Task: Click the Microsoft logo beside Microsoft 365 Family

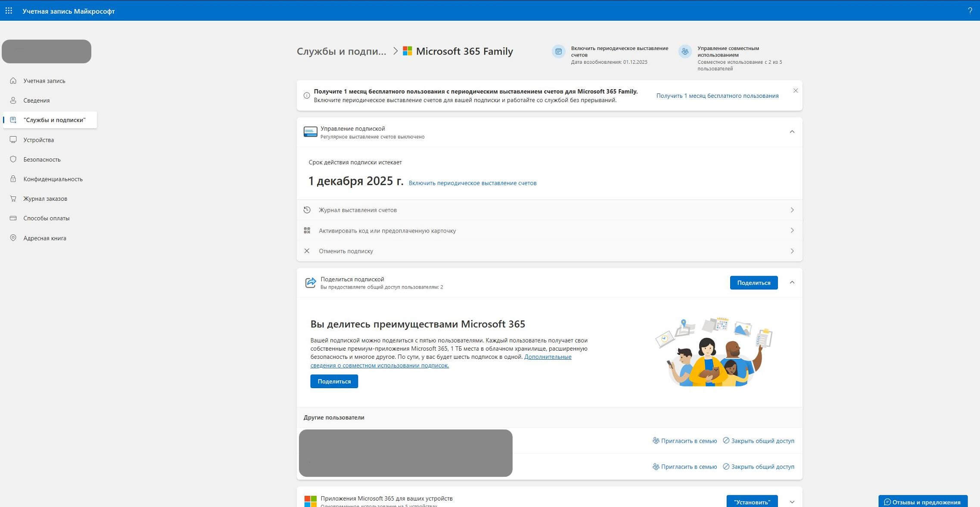Action: 408,51
